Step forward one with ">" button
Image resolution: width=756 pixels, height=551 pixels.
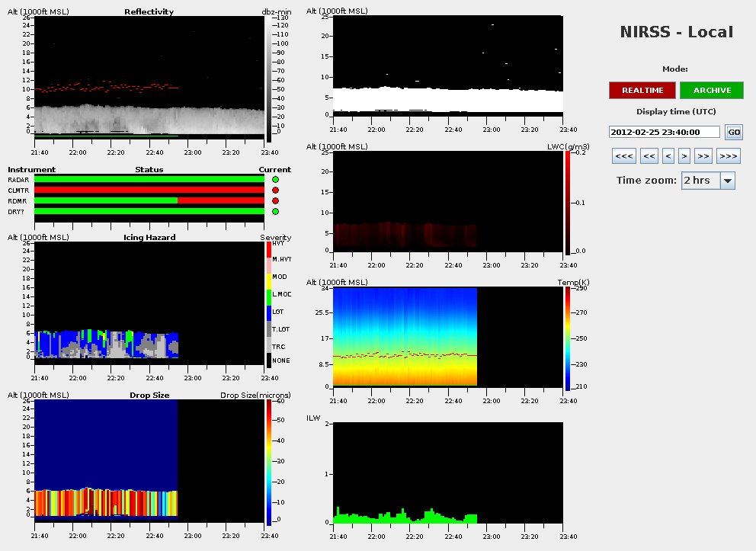coord(684,156)
